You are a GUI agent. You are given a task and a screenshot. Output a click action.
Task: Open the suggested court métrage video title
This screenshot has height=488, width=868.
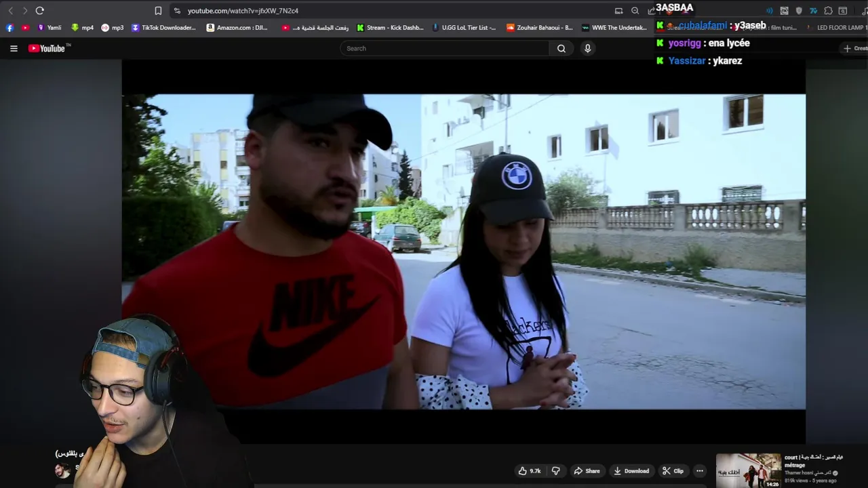814,461
